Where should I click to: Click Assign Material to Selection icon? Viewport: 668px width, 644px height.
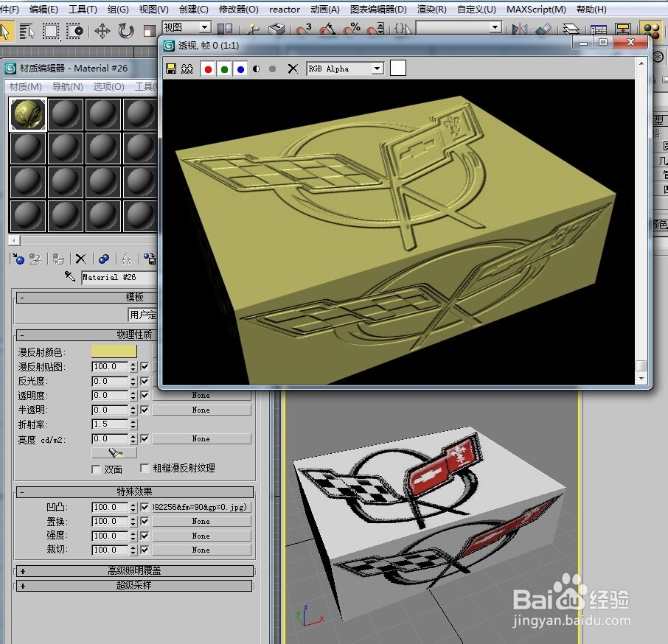coord(58,259)
